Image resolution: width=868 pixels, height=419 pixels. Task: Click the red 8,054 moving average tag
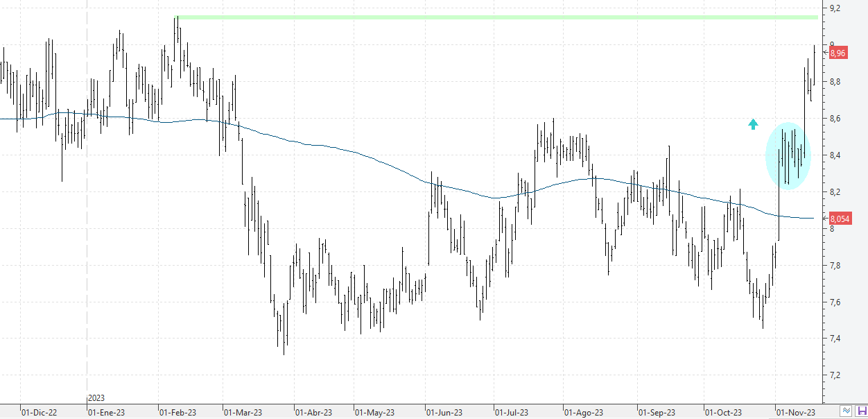tap(840, 219)
